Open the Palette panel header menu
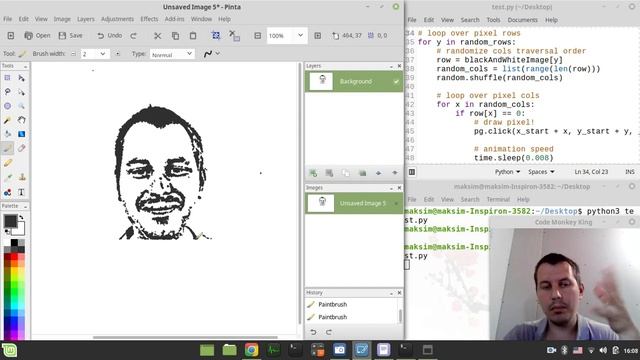The width and height of the screenshot is (640, 360). [25, 206]
